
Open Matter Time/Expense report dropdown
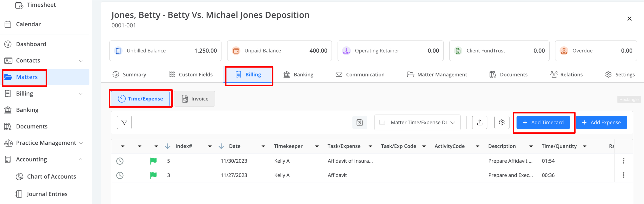(417, 122)
